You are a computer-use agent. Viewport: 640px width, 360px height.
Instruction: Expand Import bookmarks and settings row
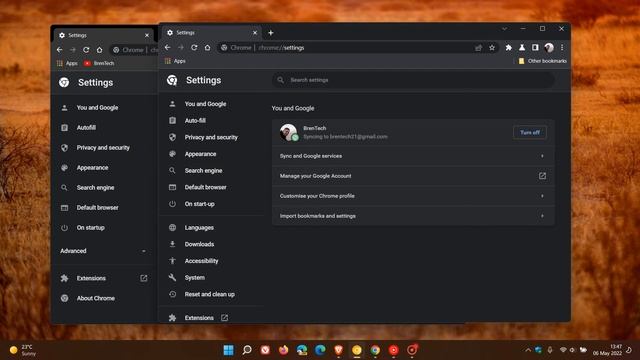[x=413, y=216]
